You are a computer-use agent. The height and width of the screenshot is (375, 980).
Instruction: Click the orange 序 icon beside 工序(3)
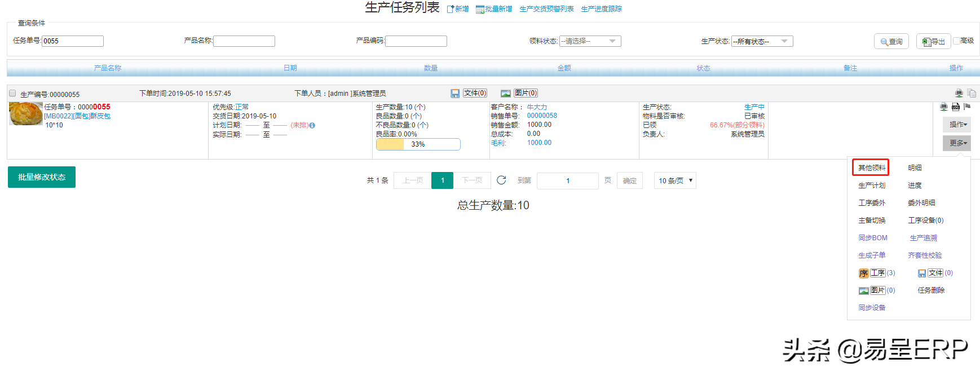863,273
